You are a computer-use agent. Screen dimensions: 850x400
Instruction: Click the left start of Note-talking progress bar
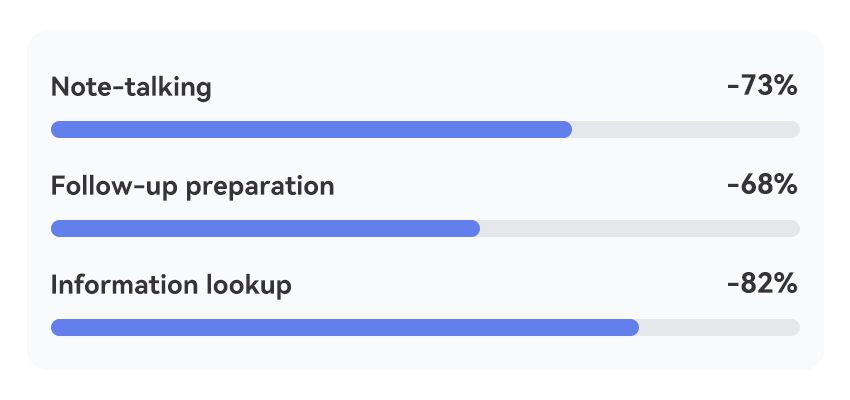coord(58,130)
